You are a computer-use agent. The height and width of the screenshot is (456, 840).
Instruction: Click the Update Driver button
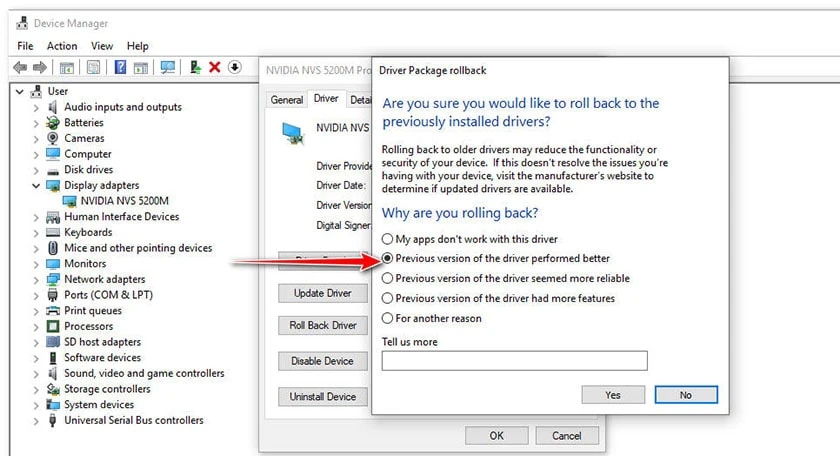[322, 293]
